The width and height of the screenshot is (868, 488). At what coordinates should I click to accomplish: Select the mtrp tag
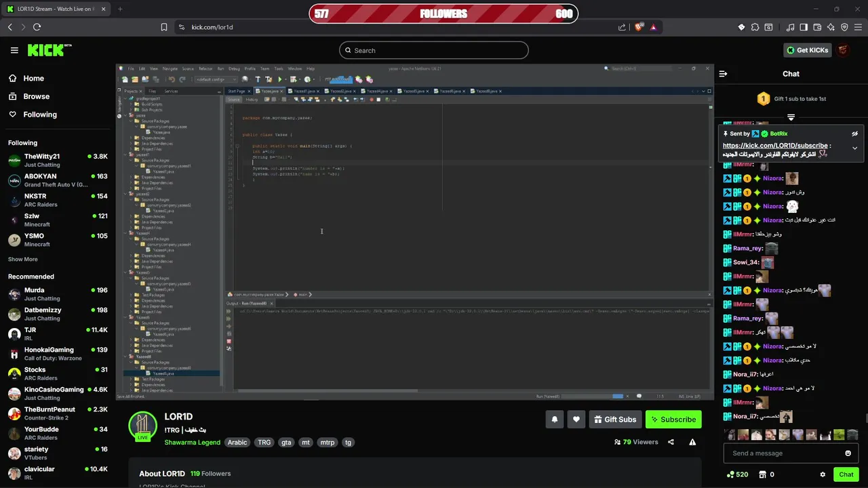coord(328,443)
